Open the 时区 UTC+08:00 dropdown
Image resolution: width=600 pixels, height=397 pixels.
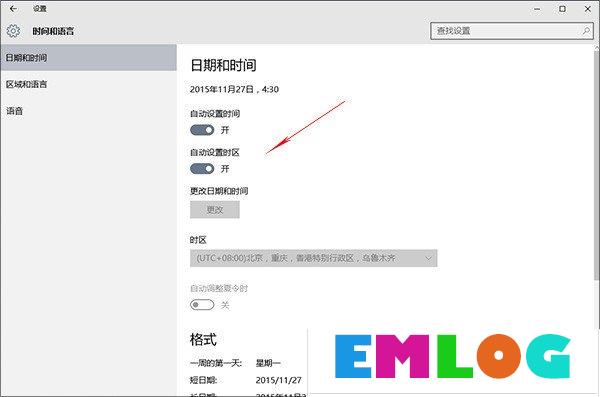point(313,258)
